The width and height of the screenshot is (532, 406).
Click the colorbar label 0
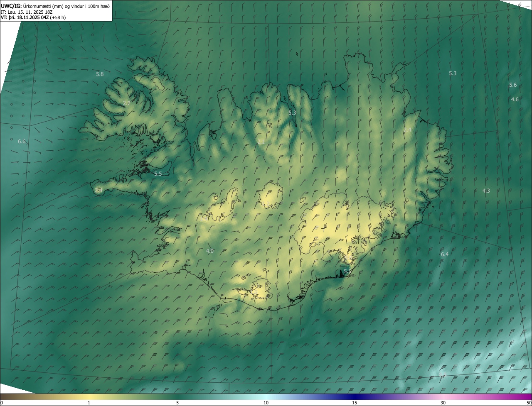coord(1,403)
